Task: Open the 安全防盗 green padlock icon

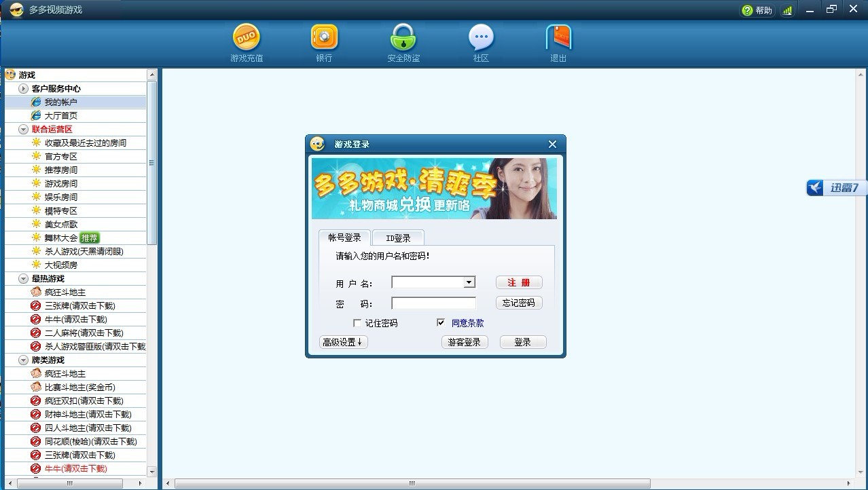Action: 403,38
